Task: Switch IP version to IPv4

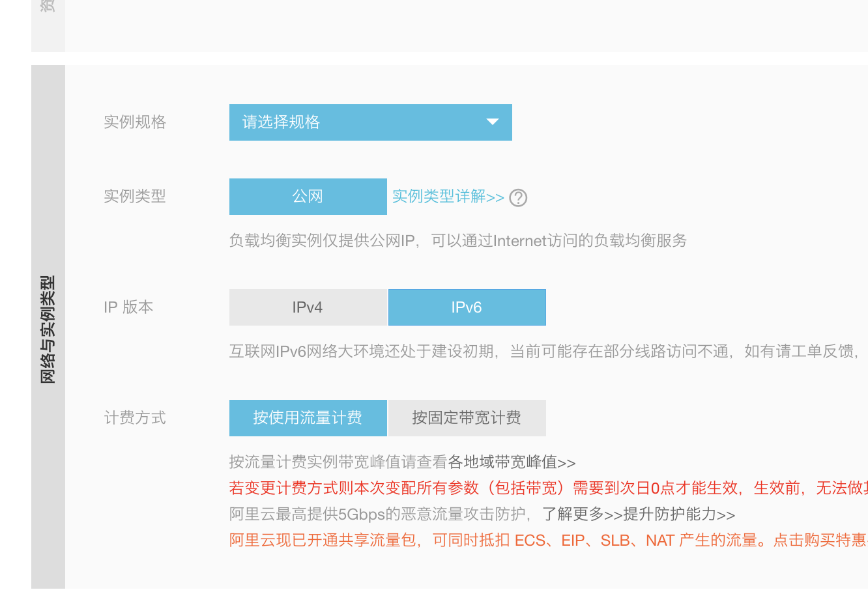Action: (308, 307)
